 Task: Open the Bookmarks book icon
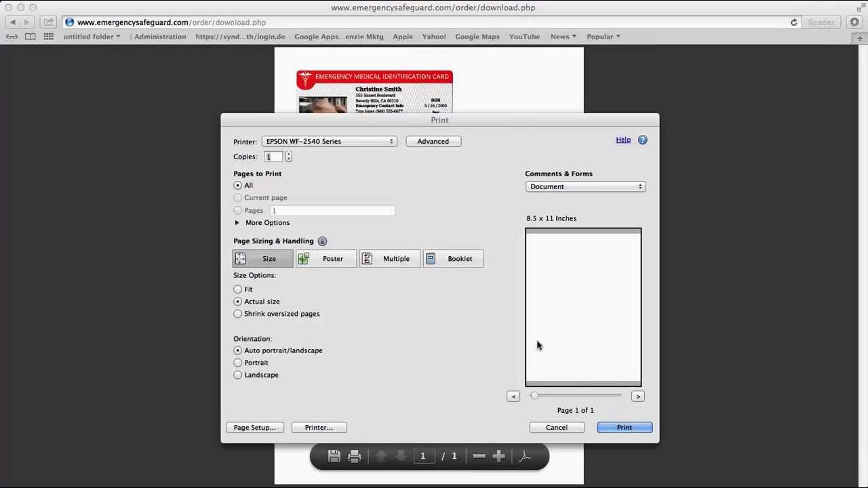pyautogui.click(x=31, y=37)
